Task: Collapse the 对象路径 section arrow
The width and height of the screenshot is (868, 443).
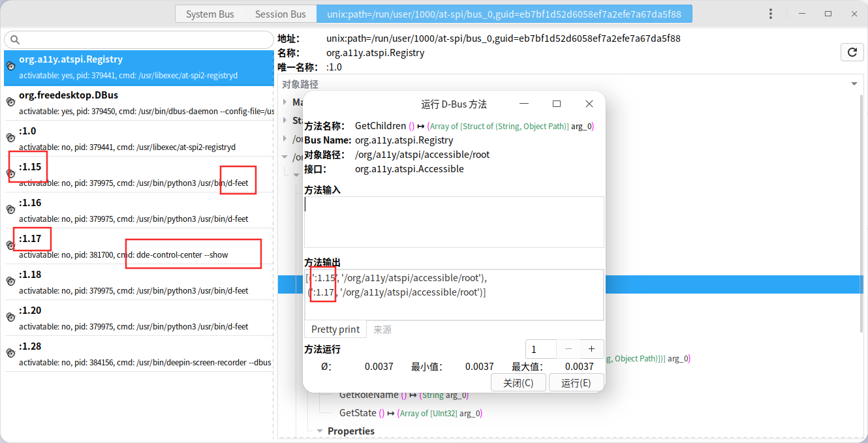Action: [x=854, y=84]
